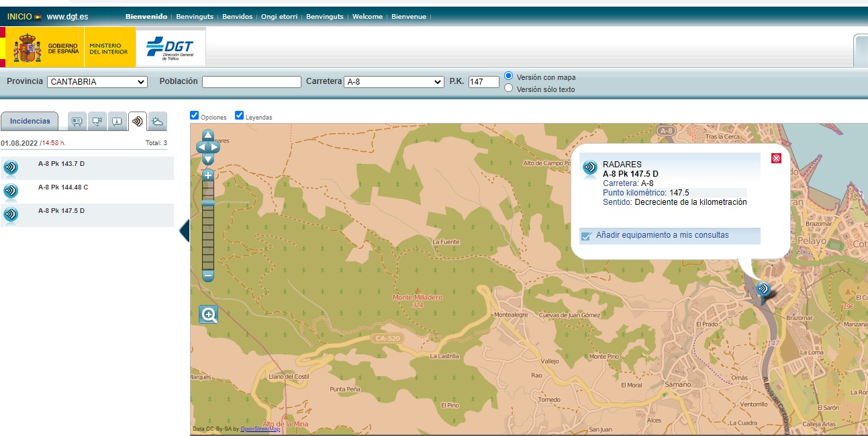Open the OpenStreetMap attribution link
Screen dimensions: 868x436
[260, 429]
